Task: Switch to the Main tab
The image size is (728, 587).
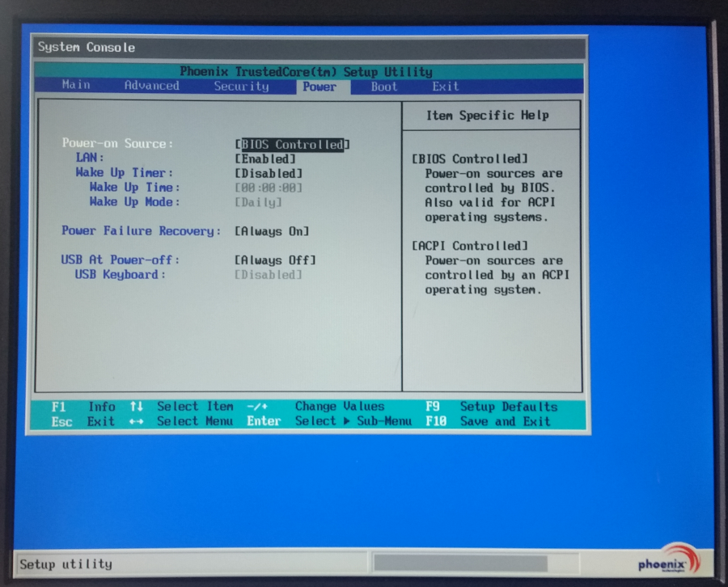Action: click(x=75, y=86)
